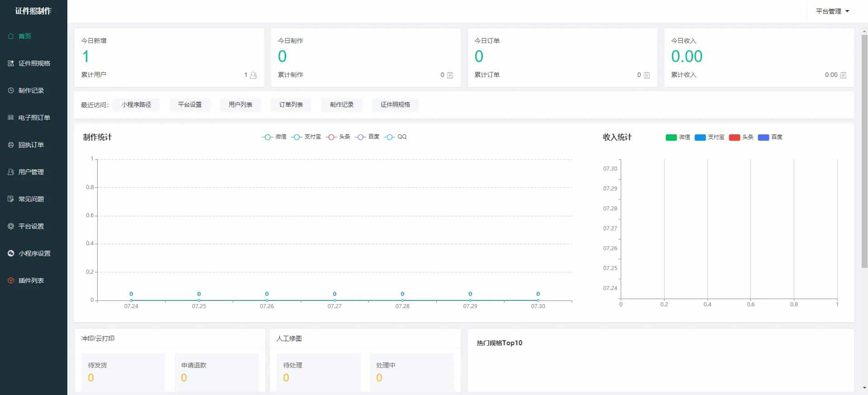Toggle the 微信 series in 制作统计 legend
Screen dimensions: 868x395
coord(274,137)
